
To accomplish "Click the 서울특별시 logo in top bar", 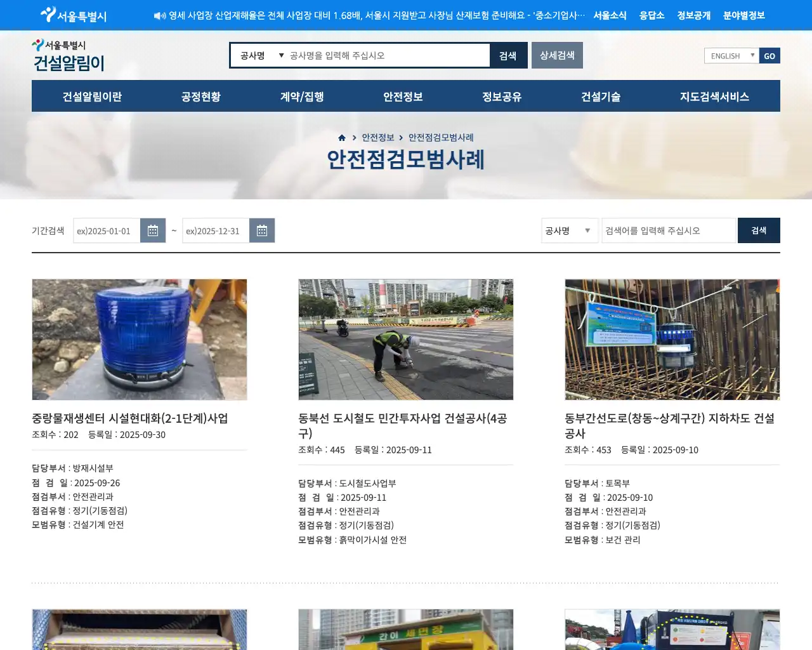I will [74, 15].
